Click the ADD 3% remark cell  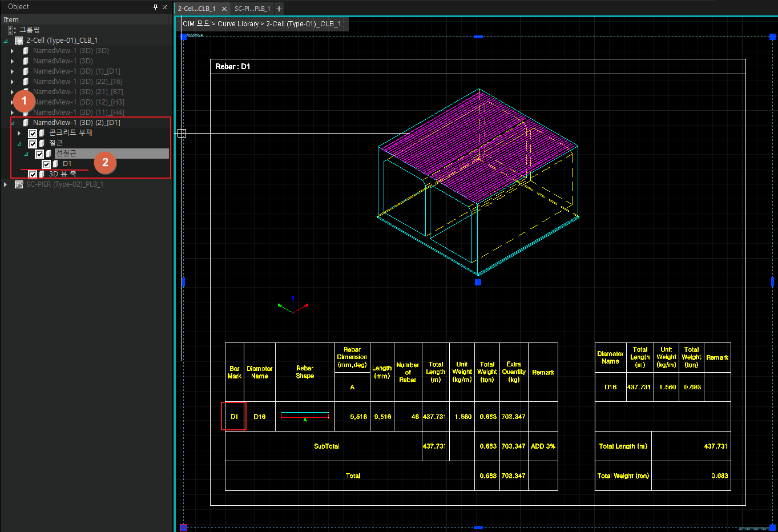[543, 446]
